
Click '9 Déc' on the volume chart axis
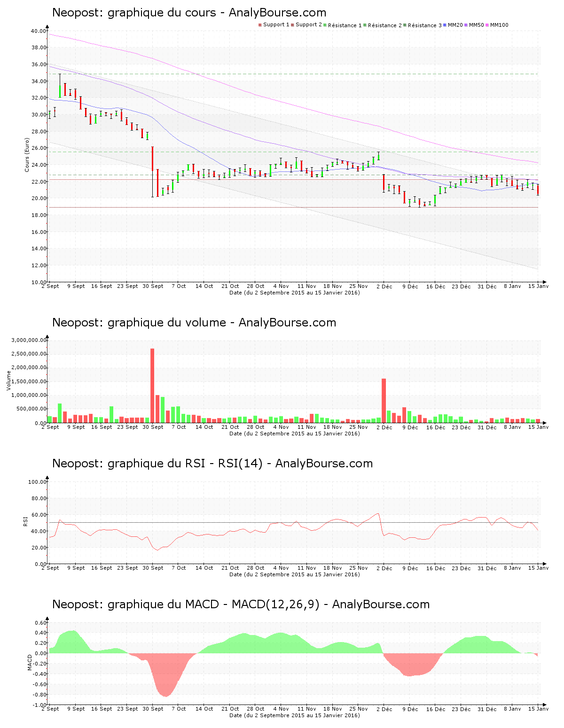click(x=410, y=427)
